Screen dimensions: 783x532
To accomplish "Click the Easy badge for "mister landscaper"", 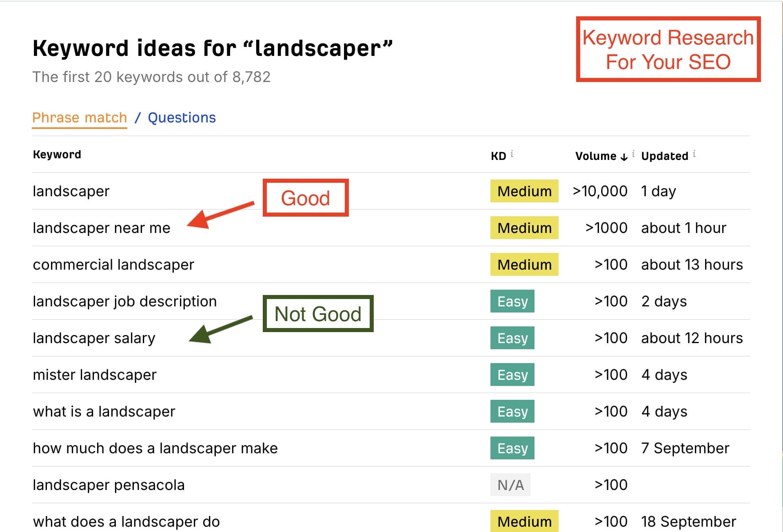I will coord(512,375).
